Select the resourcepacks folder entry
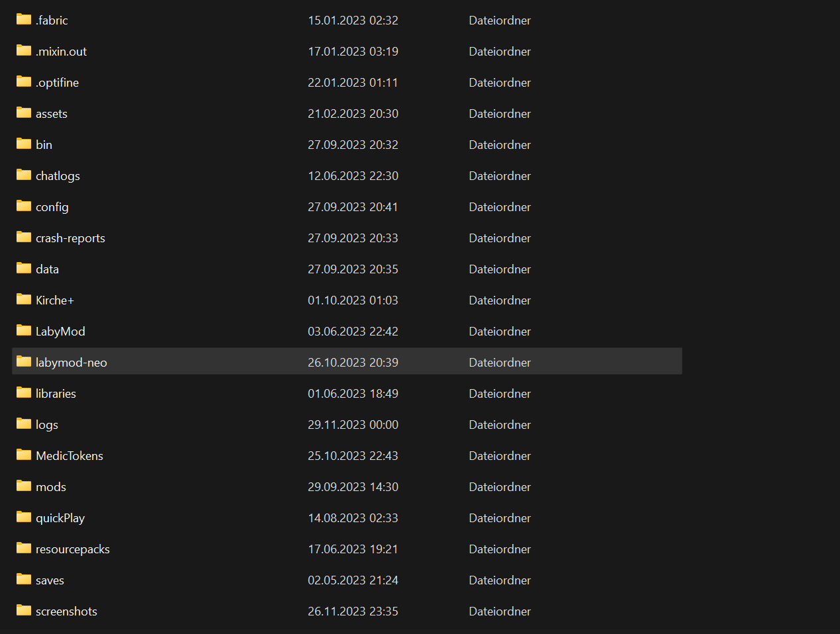 73,549
